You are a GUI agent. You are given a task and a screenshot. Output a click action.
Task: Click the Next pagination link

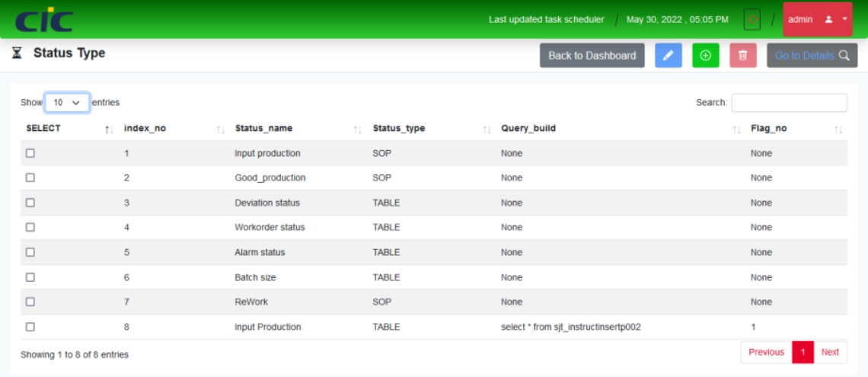tap(830, 352)
